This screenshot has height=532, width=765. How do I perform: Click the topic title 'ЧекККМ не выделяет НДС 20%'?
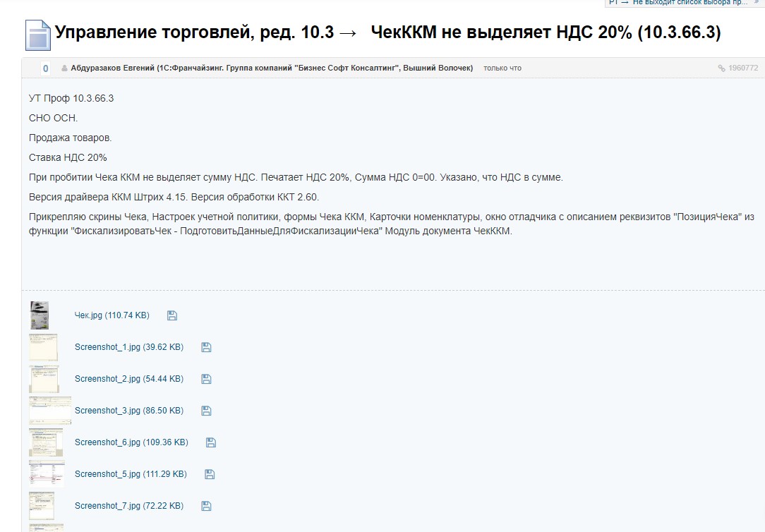[x=546, y=32]
